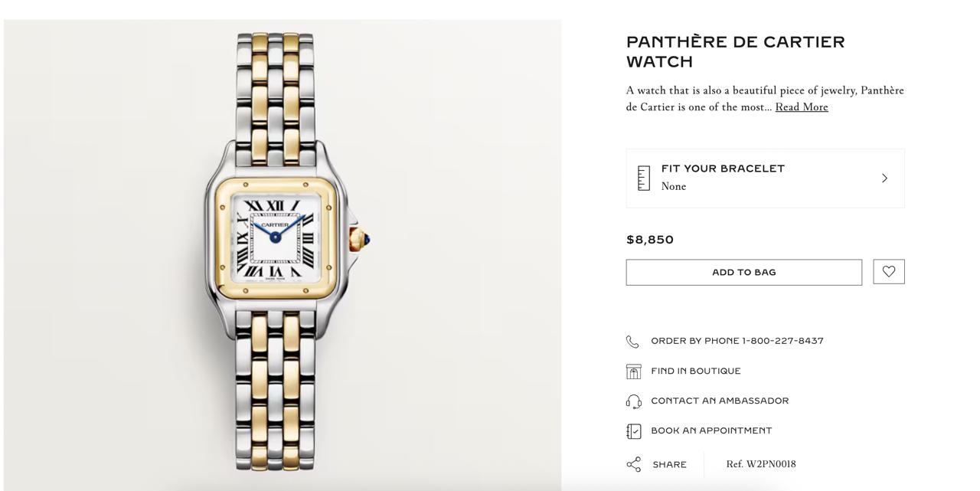Click the share icon
This screenshot has height=491, width=980.
[x=633, y=465]
